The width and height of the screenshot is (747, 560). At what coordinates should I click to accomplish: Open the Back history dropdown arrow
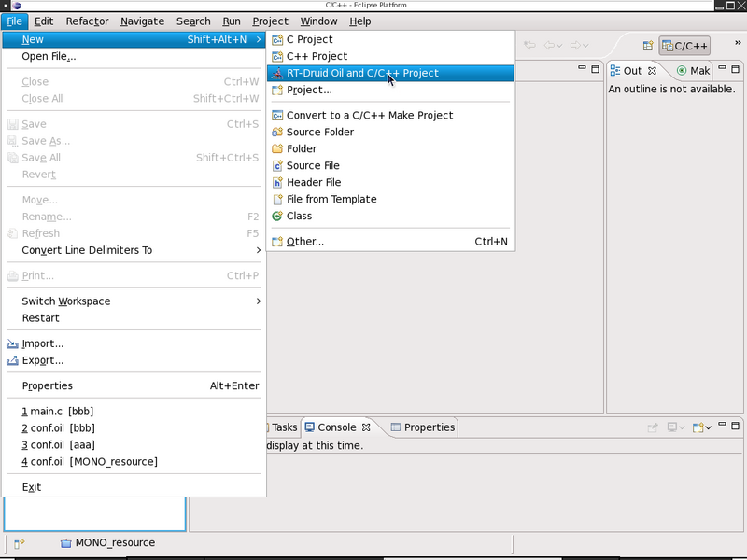559,46
